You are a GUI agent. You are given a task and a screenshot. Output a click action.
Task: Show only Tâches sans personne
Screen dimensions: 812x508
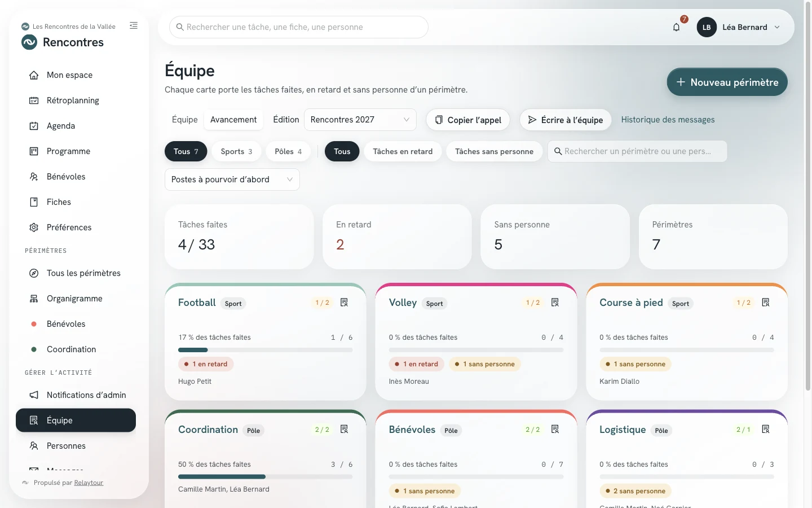[494, 151]
